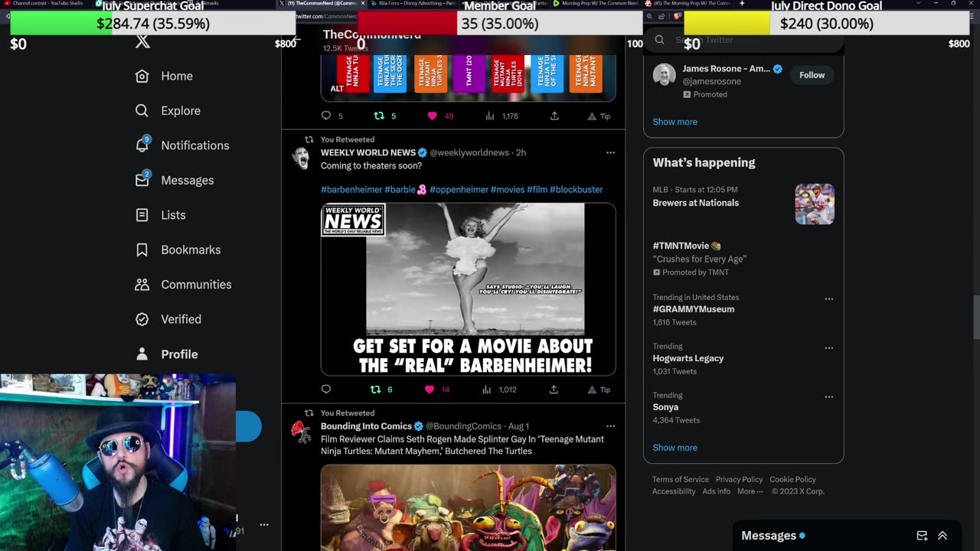Tip on the Weekly World News tweet
The width and height of the screenshot is (980, 551).
point(599,390)
